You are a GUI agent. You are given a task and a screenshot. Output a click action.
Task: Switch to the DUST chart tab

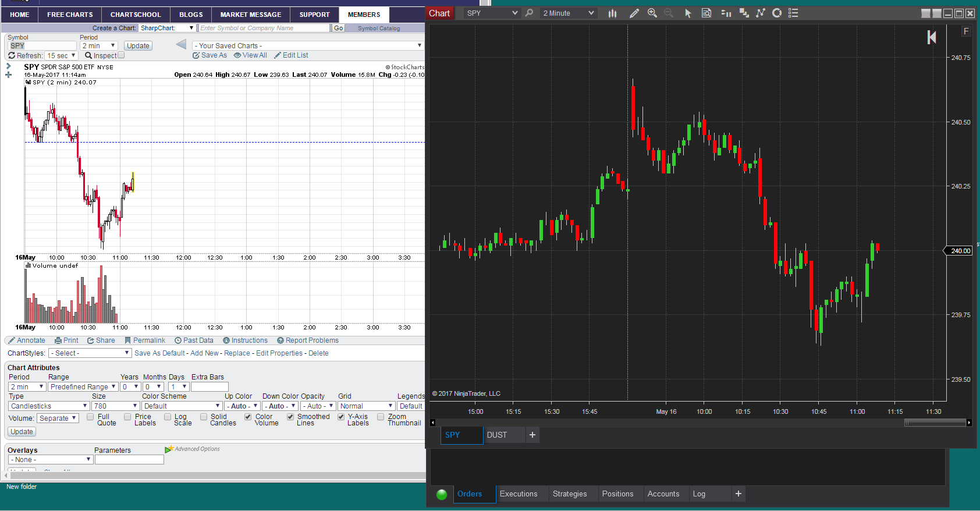coord(504,435)
